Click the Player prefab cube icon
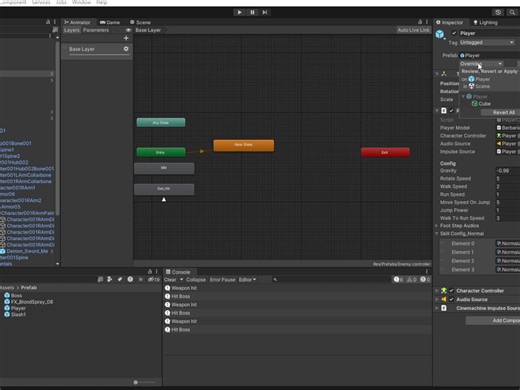The height and width of the screenshot is (390, 520). pyautogui.click(x=440, y=34)
